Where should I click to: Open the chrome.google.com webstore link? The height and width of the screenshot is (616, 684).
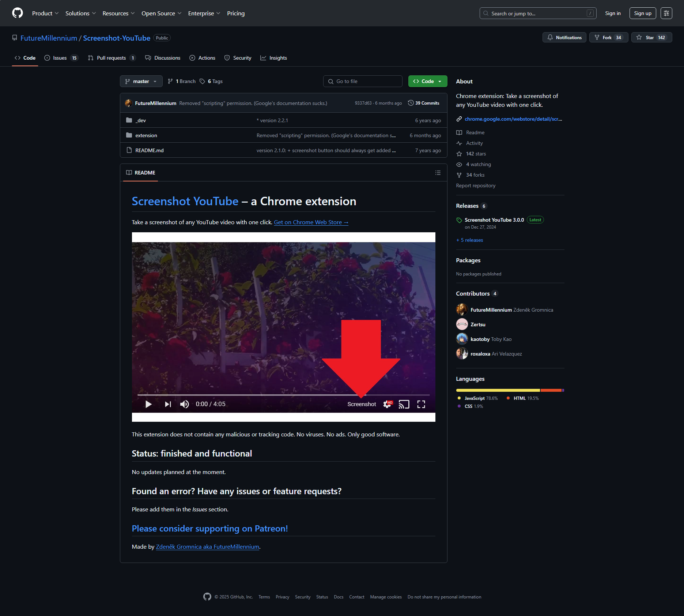(x=513, y=119)
